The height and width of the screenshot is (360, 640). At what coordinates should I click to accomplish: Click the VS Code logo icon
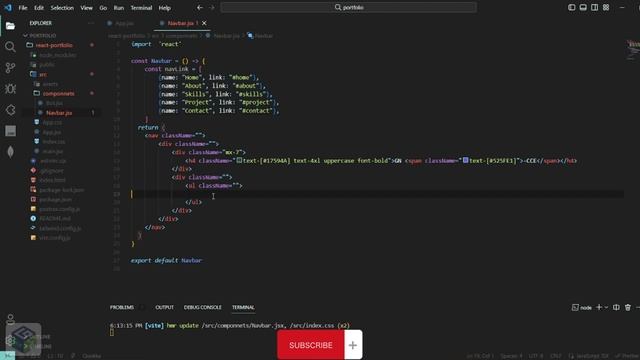8,7
